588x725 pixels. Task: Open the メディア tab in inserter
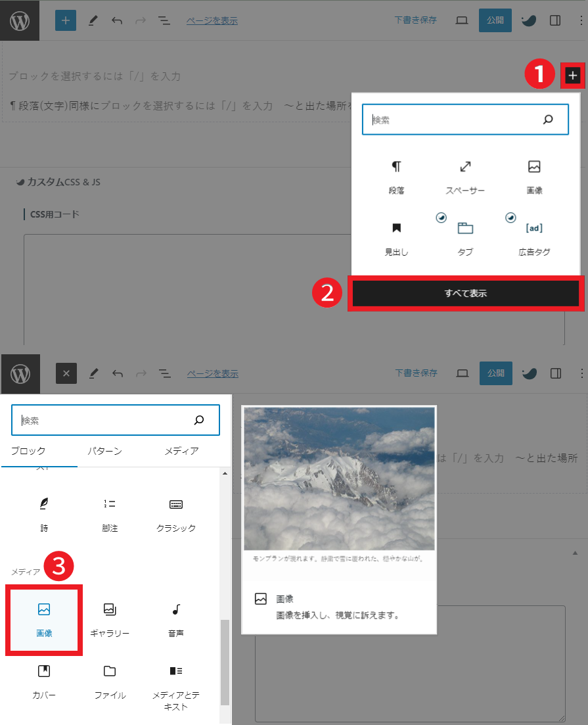[181, 451]
